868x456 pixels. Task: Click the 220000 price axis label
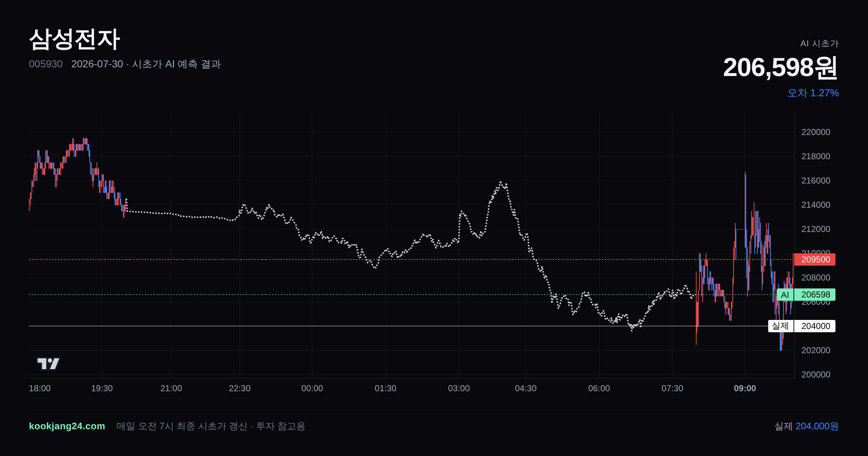[816, 132]
